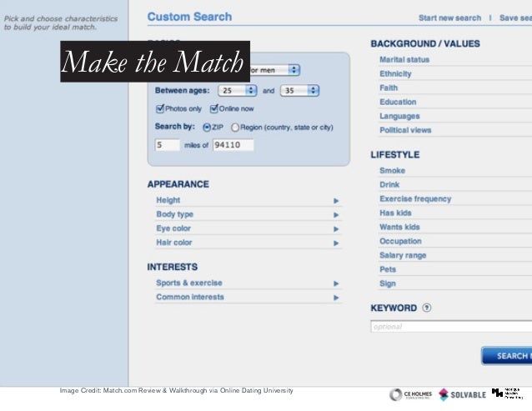This screenshot has height=411, width=532.
Task: Open the Sign option
Action: [x=388, y=283]
